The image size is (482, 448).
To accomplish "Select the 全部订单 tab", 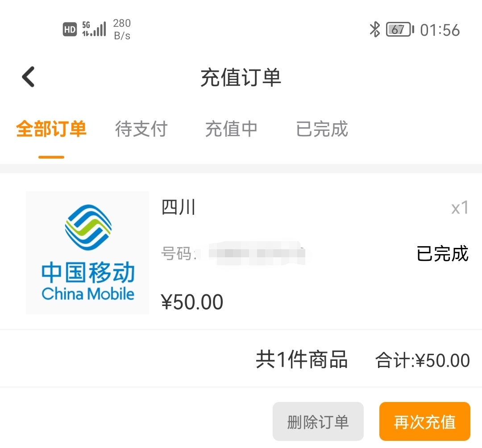I will point(50,129).
